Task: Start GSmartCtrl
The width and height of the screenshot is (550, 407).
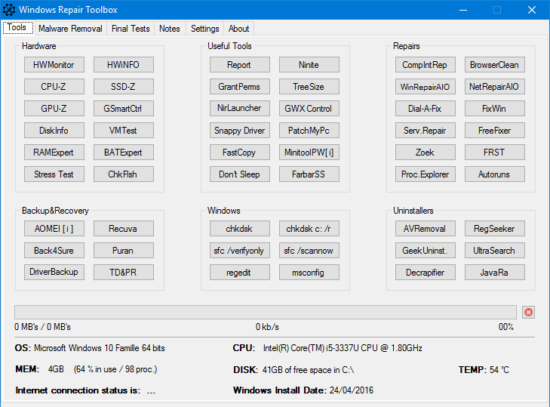Action: click(123, 108)
